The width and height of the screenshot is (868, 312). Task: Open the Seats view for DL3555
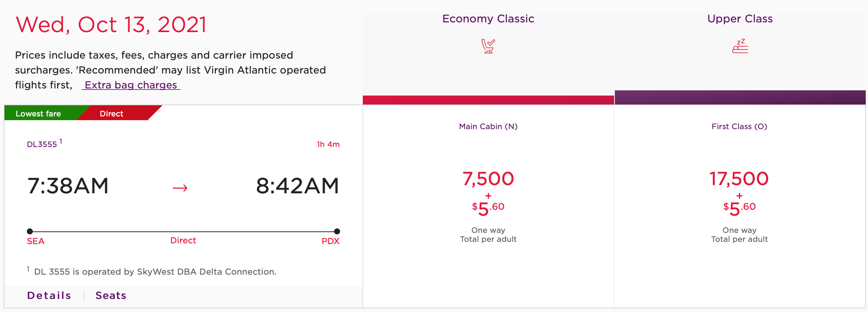tap(110, 295)
